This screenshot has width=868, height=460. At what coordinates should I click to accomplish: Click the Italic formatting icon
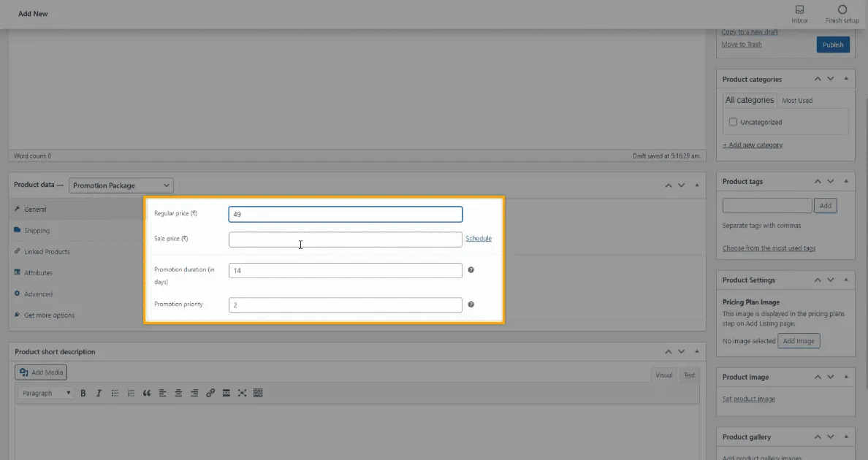point(99,393)
